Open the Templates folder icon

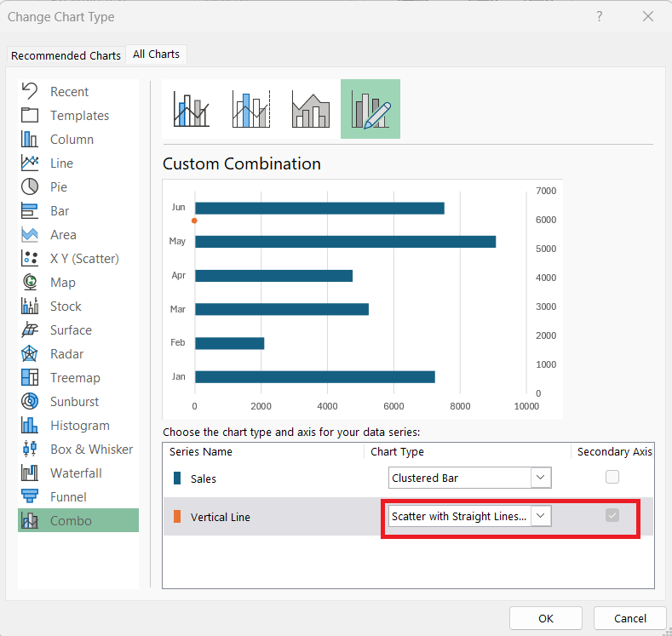[30, 115]
